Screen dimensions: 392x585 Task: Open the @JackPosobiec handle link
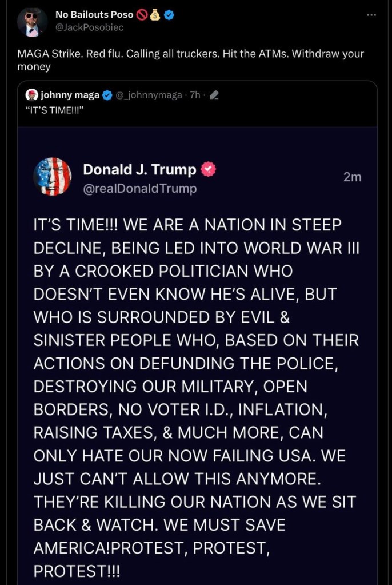pos(89,27)
